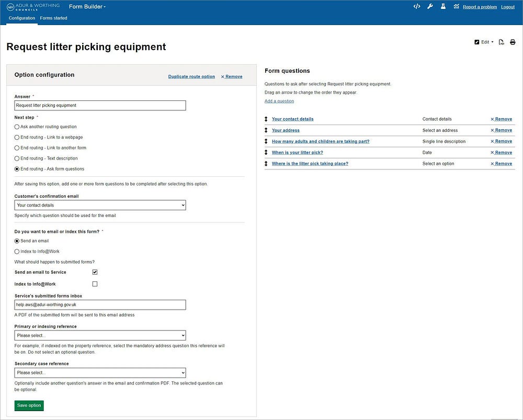Expand the Edit dropdown near the page title
This screenshot has height=420, width=523.
coord(483,42)
